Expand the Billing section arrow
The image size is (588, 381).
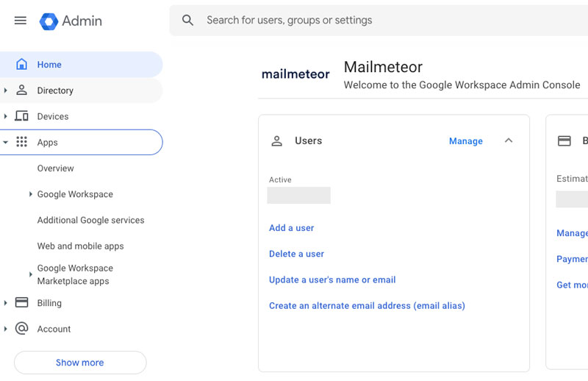(x=5, y=303)
